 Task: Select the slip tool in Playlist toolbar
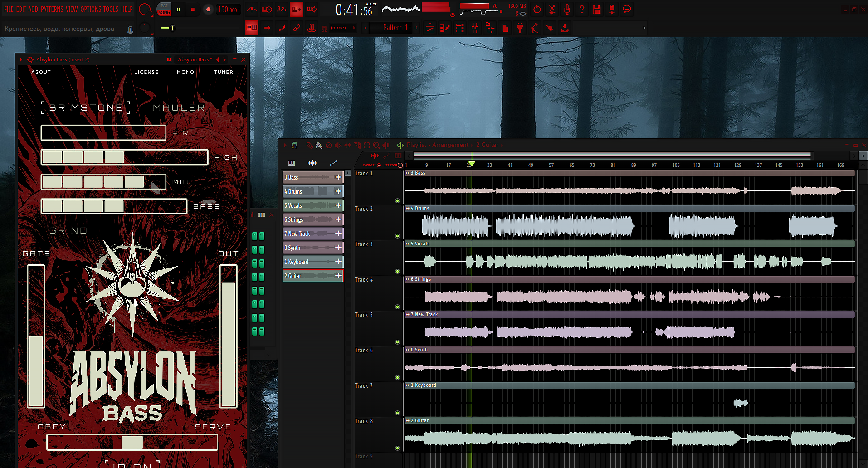point(348,145)
